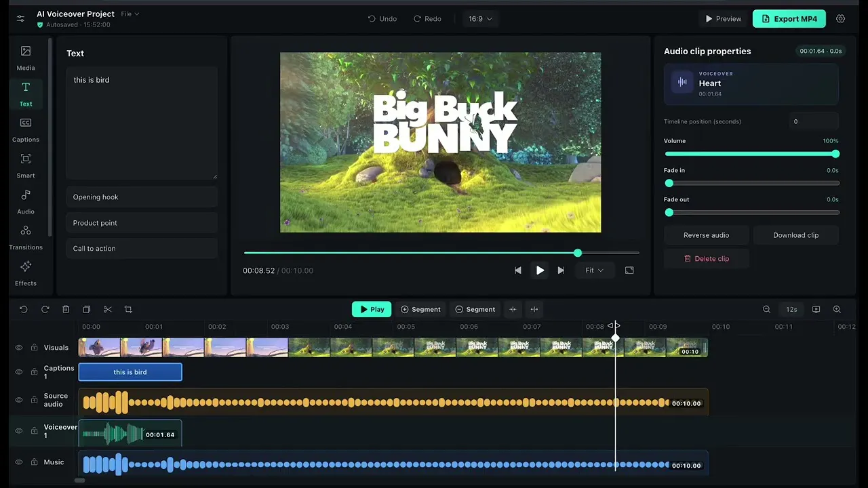Viewport: 868px width, 488px height.
Task: Click Redo in the top bar
Action: point(428,19)
